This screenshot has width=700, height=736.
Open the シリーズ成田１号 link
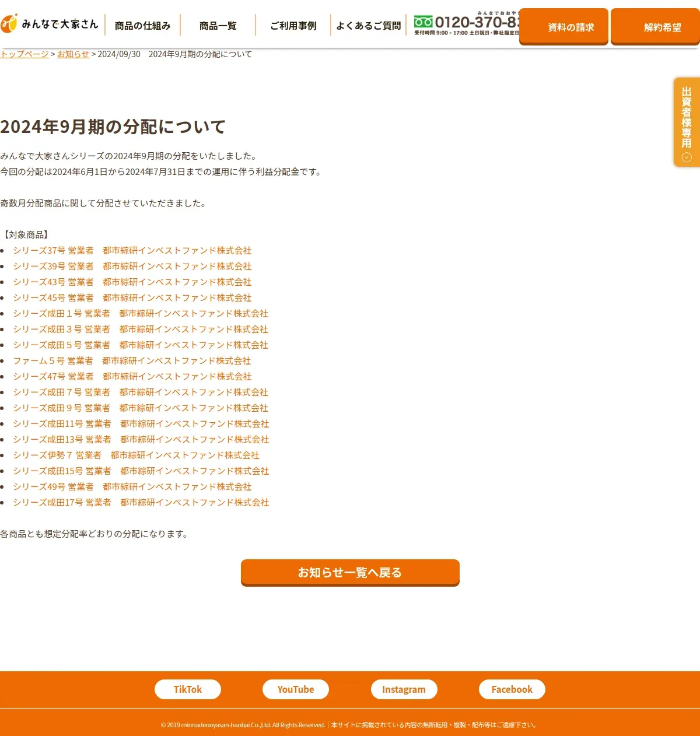click(141, 314)
